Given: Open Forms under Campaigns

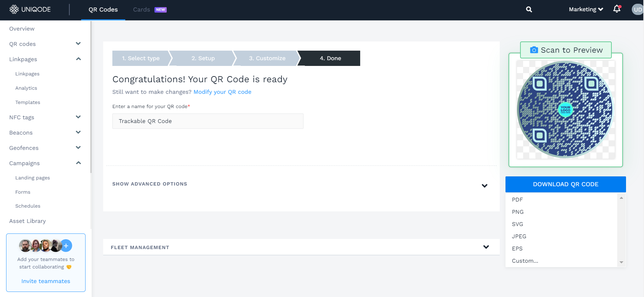Looking at the screenshot, I should [x=23, y=192].
